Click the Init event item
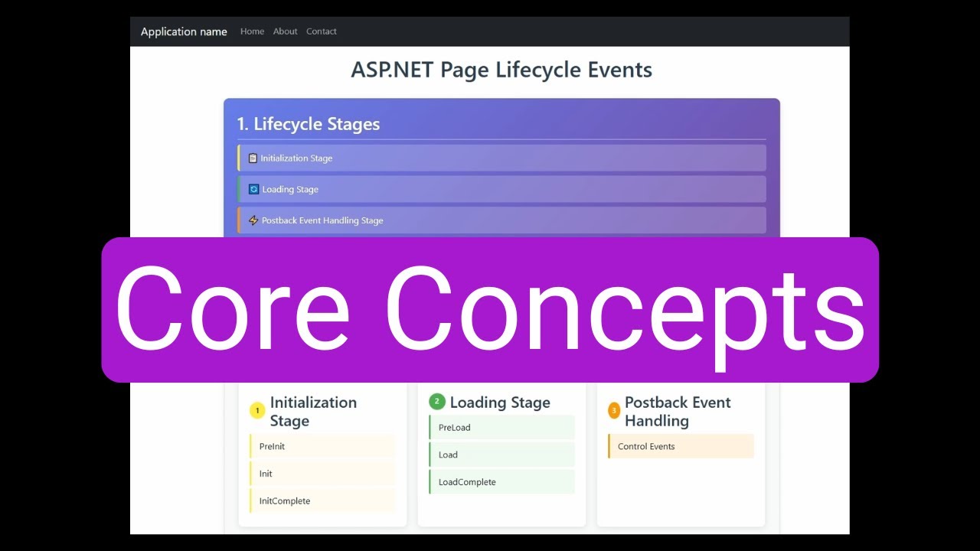Image resolution: width=980 pixels, height=551 pixels. click(x=322, y=474)
